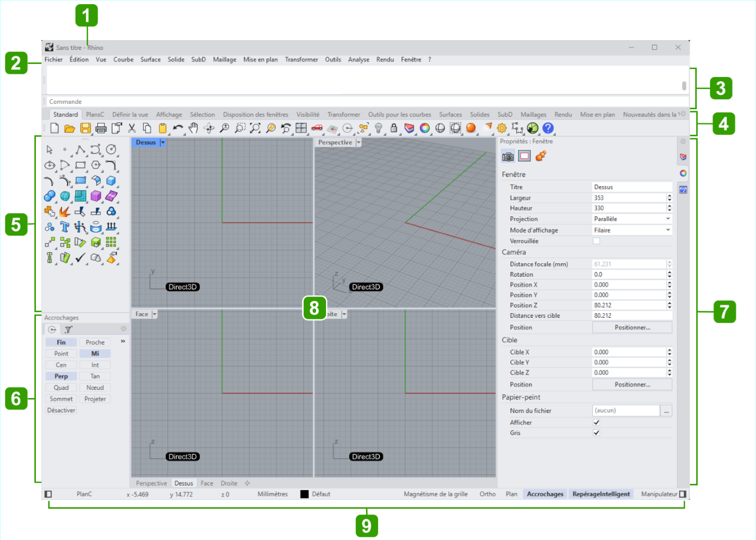Toggle the Fin object snap
Image resolution: width=756 pixels, height=540 pixels.
click(x=61, y=342)
